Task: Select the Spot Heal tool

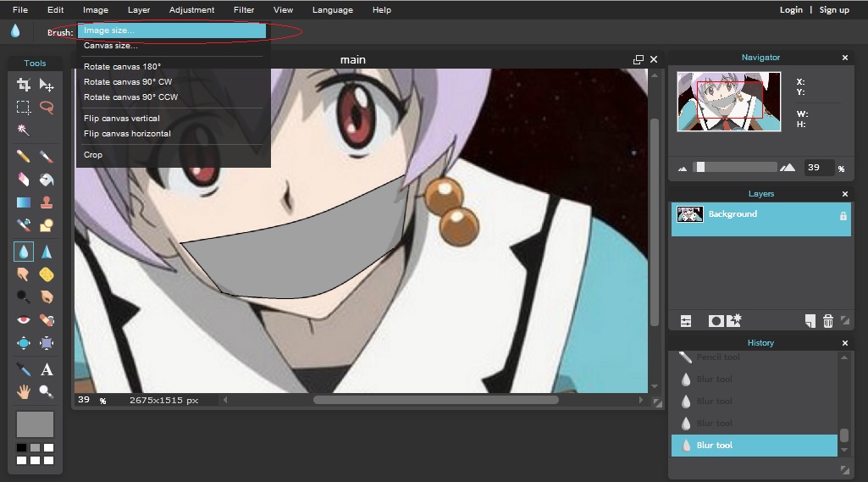Action: [x=47, y=319]
